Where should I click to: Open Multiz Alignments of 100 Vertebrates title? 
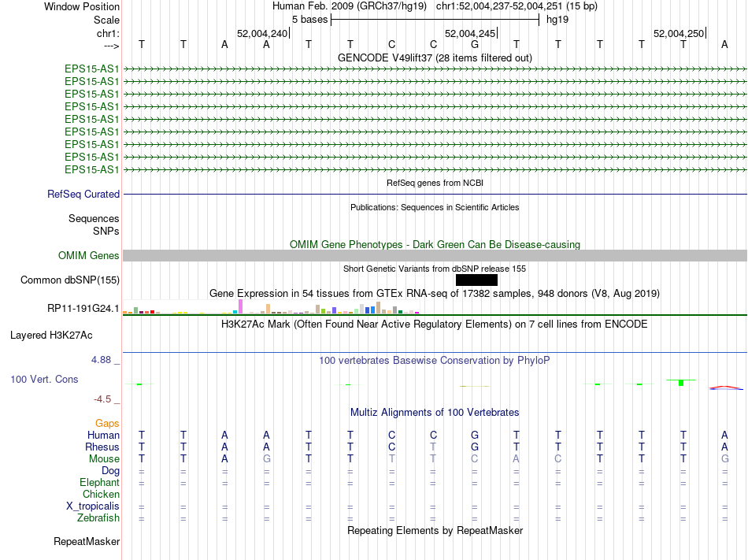pyautogui.click(x=435, y=412)
